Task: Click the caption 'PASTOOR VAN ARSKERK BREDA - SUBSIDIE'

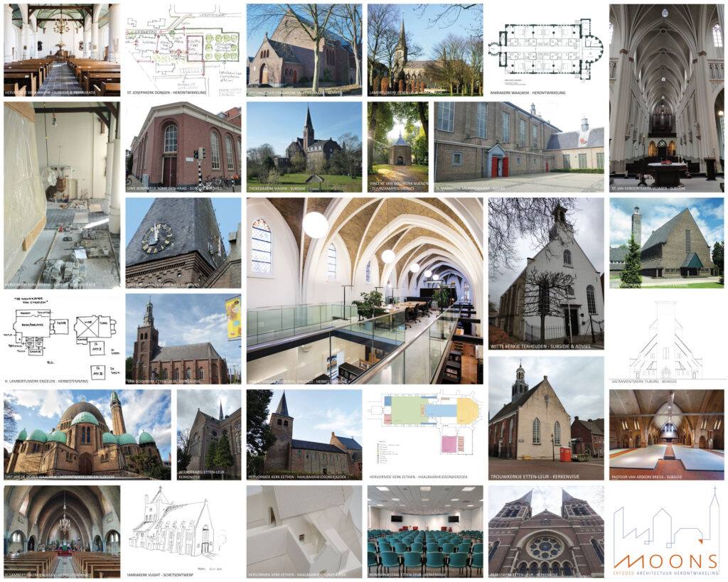Action: click(x=647, y=477)
